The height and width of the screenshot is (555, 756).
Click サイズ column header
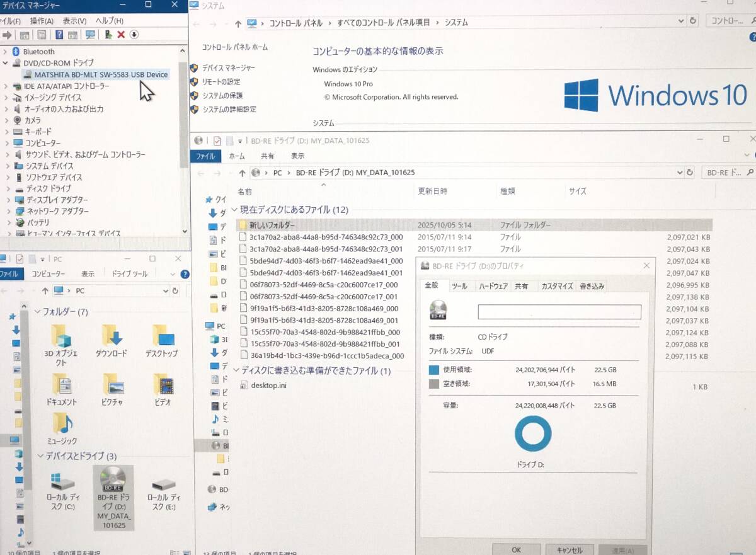(578, 192)
